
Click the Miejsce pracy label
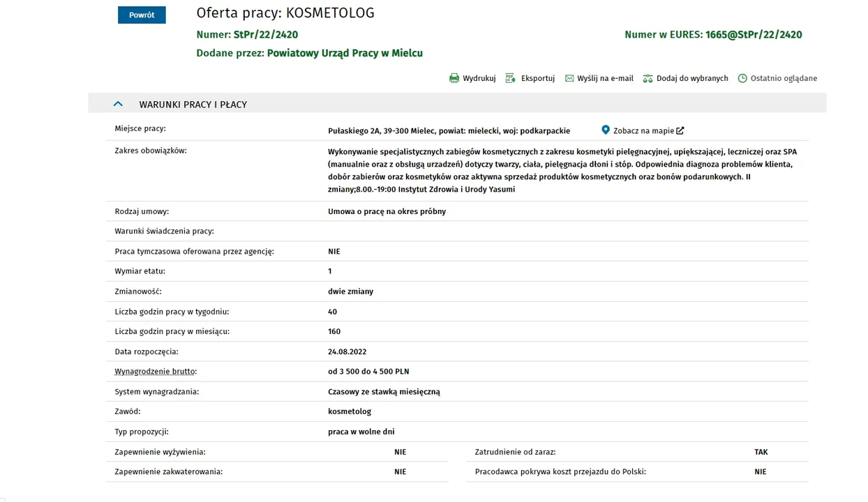(140, 128)
